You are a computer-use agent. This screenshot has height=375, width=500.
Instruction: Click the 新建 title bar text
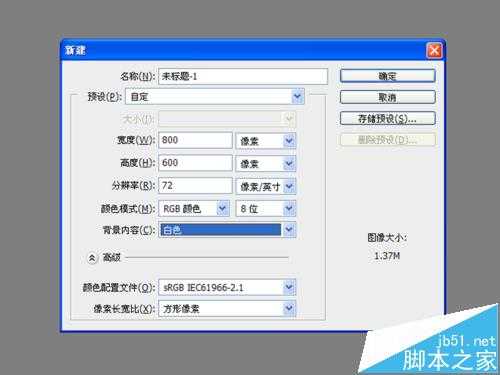coord(75,50)
